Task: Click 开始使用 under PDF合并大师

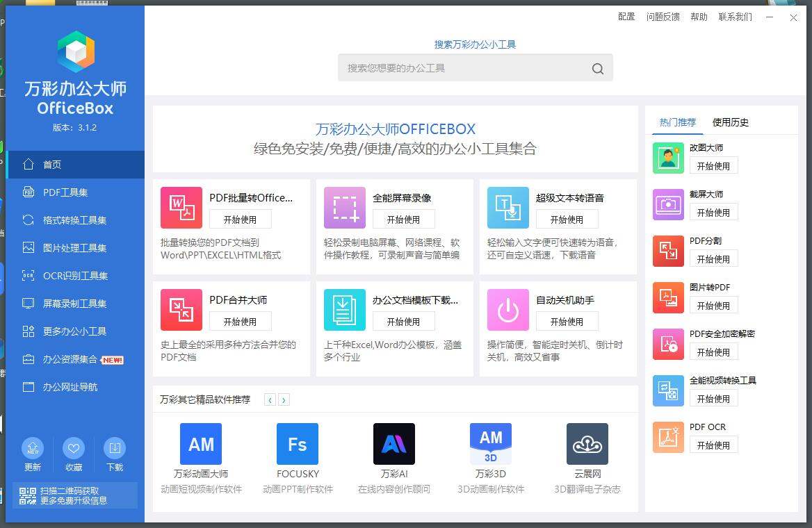Action: click(x=241, y=322)
